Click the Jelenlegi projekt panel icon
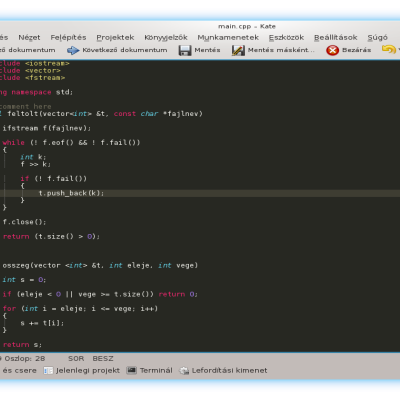 pyautogui.click(x=48, y=371)
